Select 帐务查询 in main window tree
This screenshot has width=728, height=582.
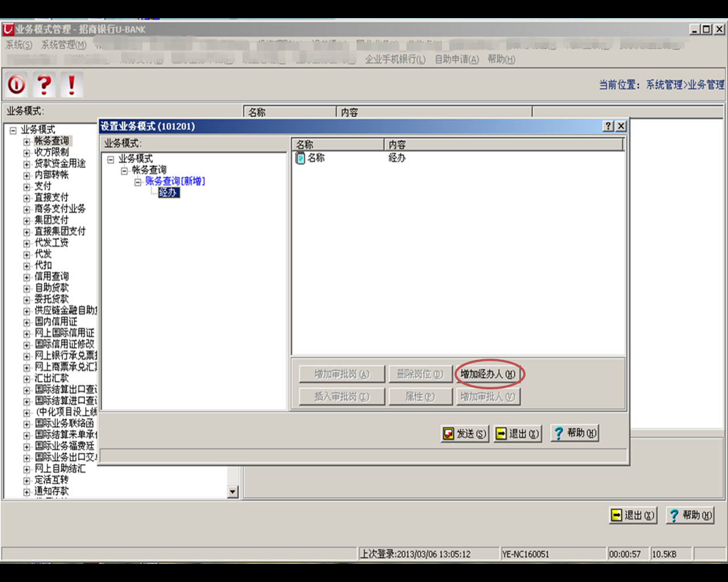point(52,140)
